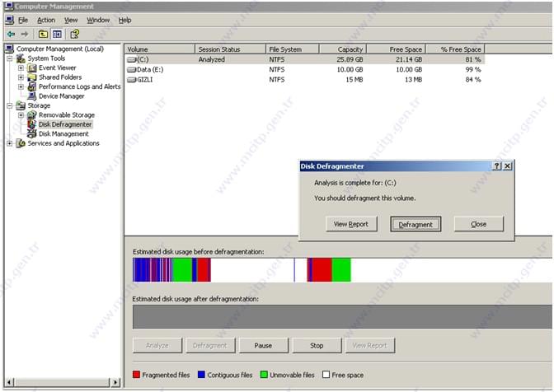The image size is (554, 392).
Task: Sort by File System column header
Action: coord(293,49)
